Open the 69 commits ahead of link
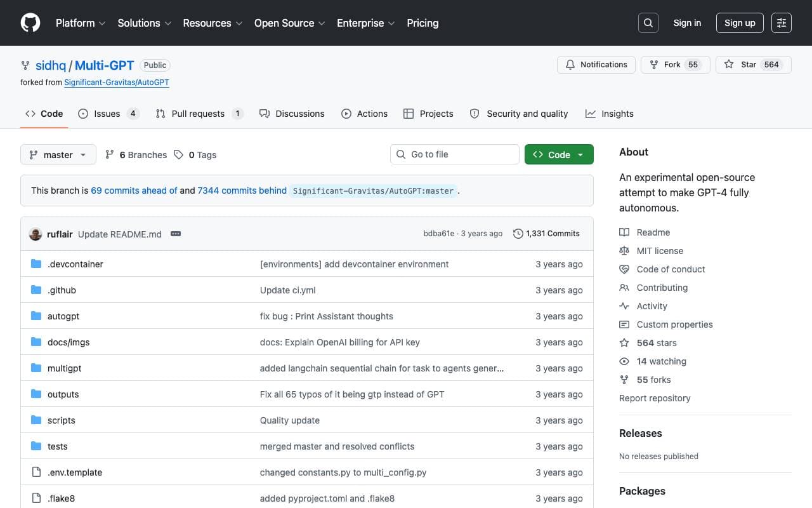Image resolution: width=812 pixels, height=508 pixels. (134, 190)
